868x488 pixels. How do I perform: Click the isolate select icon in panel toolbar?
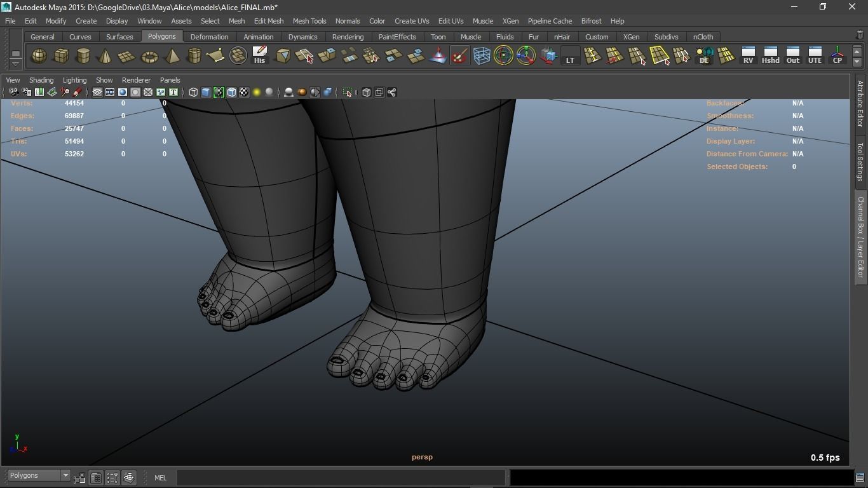point(348,93)
